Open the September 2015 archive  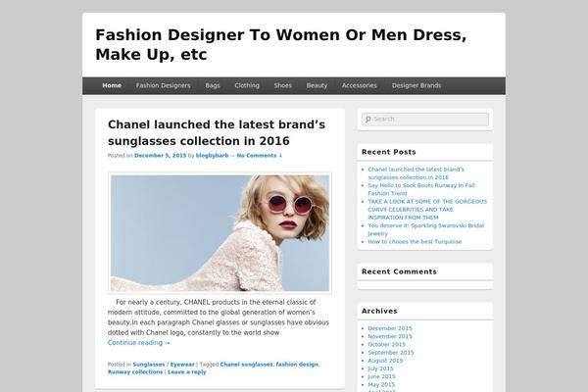point(391,353)
